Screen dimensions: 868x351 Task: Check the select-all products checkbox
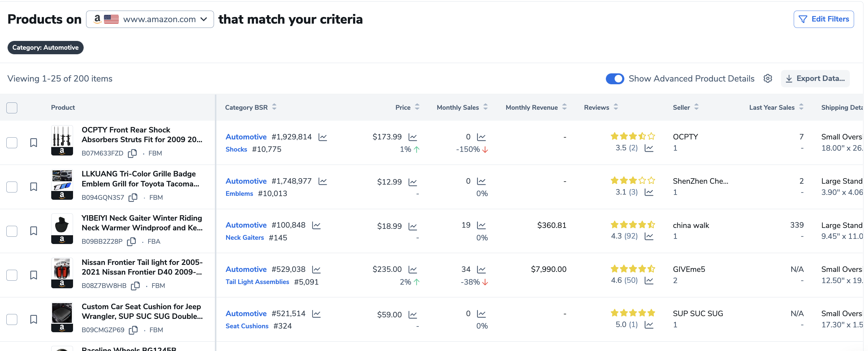tap(12, 108)
